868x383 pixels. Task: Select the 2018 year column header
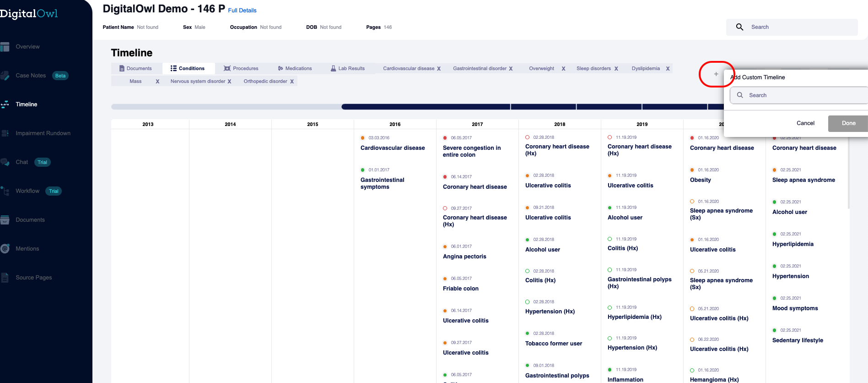click(560, 124)
